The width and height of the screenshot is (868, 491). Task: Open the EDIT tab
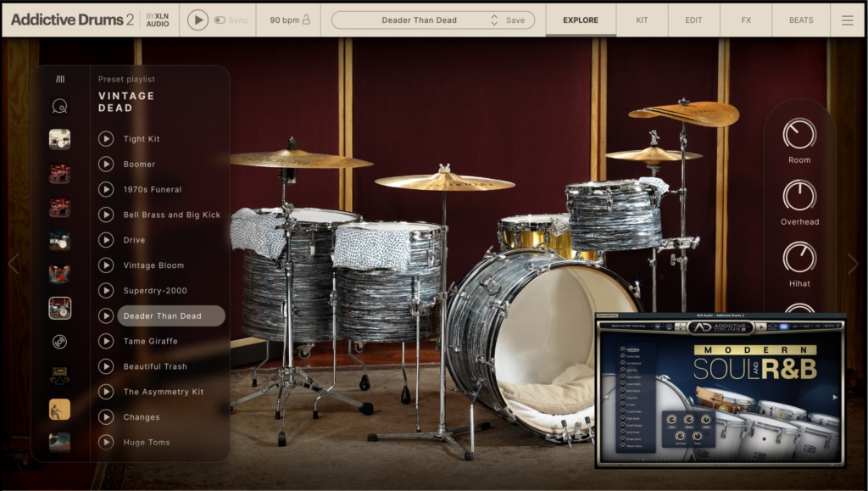693,20
